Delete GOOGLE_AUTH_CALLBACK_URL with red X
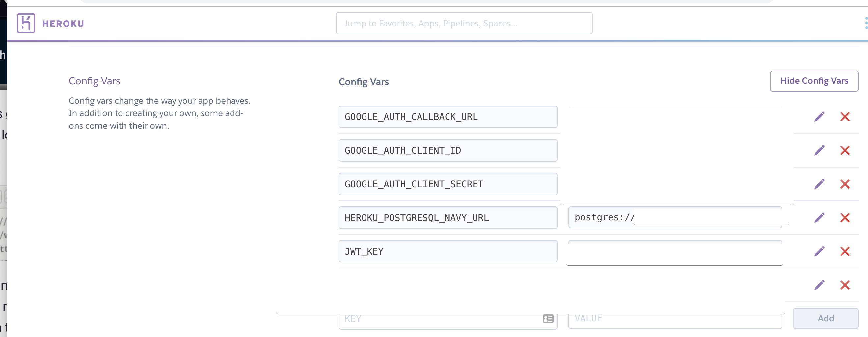 pyautogui.click(x=845, y=117)
